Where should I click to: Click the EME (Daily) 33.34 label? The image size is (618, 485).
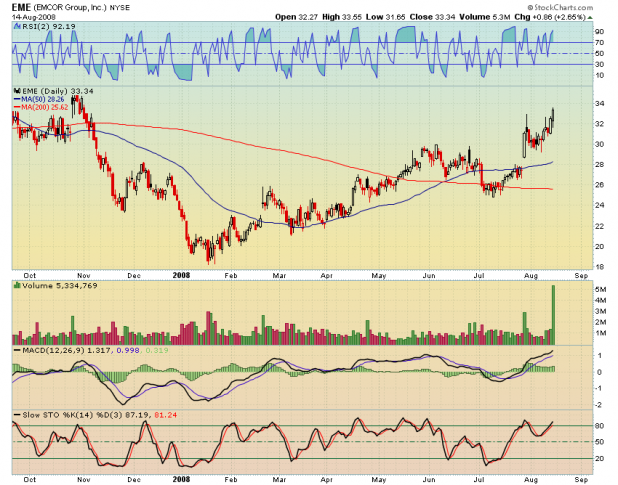click(x=58, y=91)
